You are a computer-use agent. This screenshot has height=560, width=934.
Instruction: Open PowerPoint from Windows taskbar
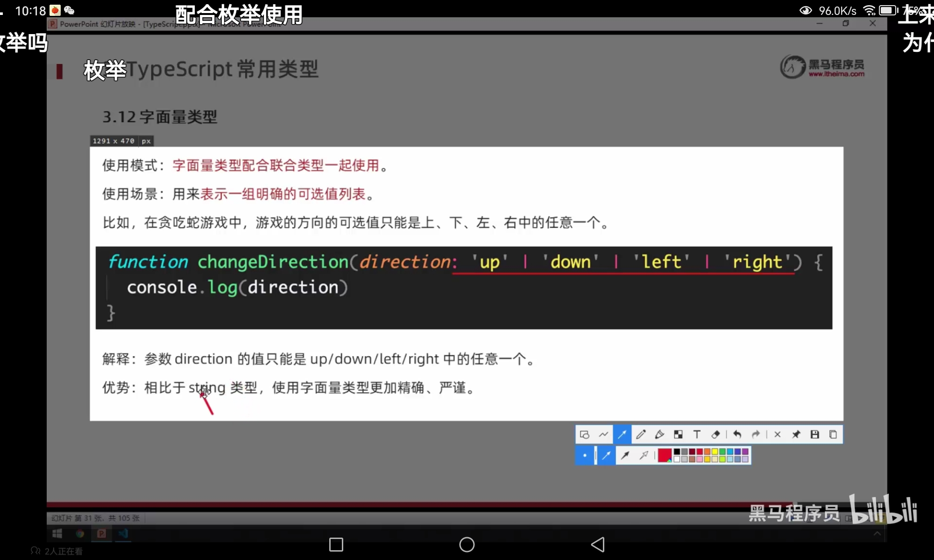click(101, 533)
